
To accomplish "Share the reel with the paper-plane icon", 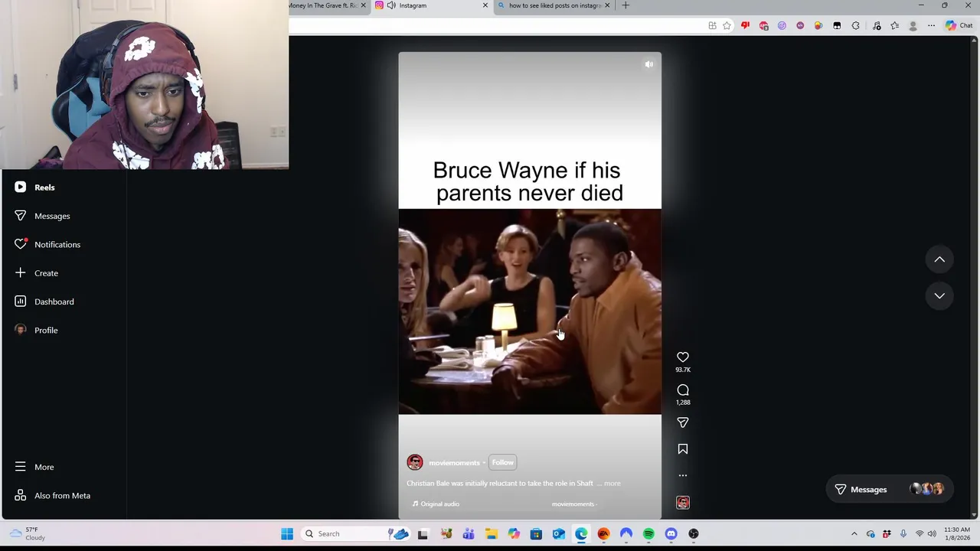I will click(683, 422).
